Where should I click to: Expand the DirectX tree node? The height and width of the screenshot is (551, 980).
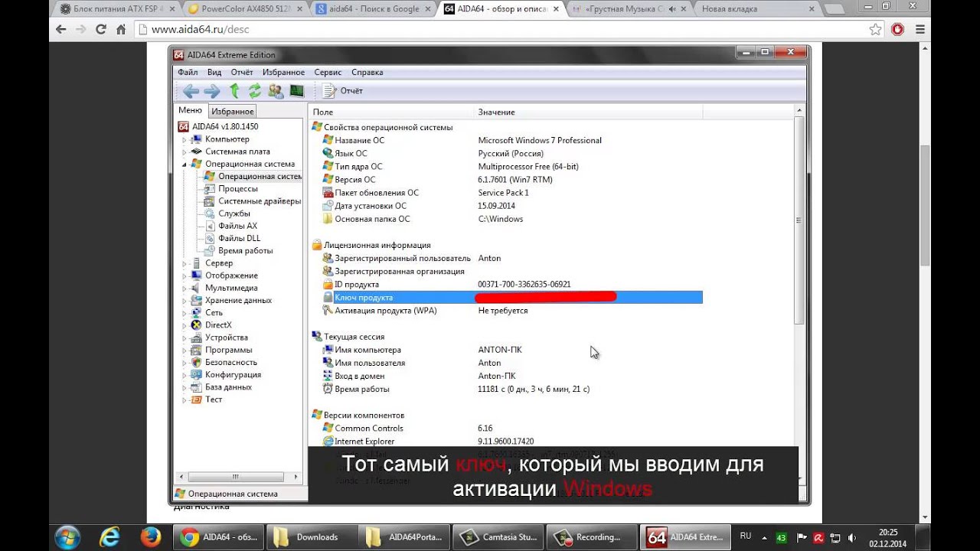[185, 326]
